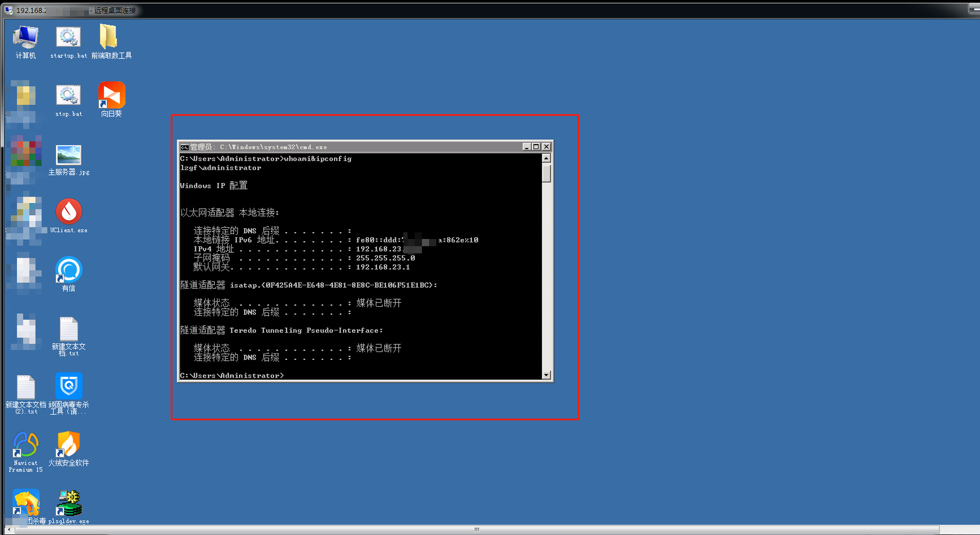
Task: Select the 新建文本文档 (2).txt file
Action: coord(25,389)
